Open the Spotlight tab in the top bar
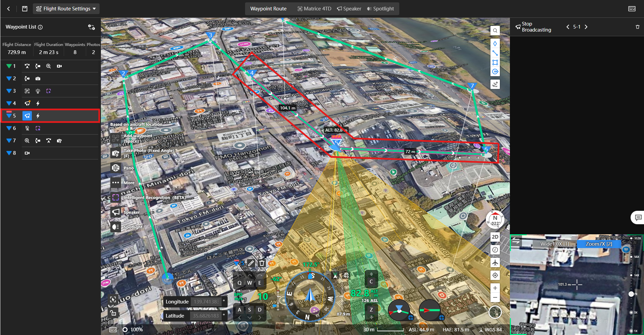This screenshot has height=335, width=644. (380, 9)
